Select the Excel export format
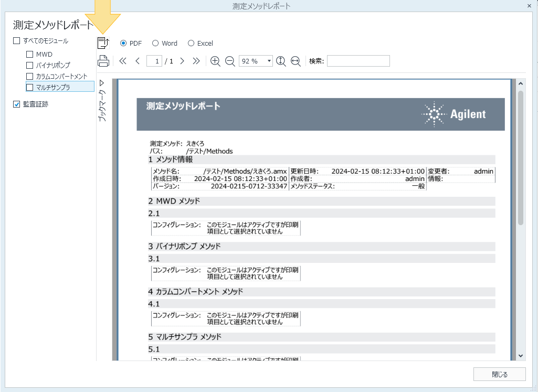 click(x=201, y=43)
